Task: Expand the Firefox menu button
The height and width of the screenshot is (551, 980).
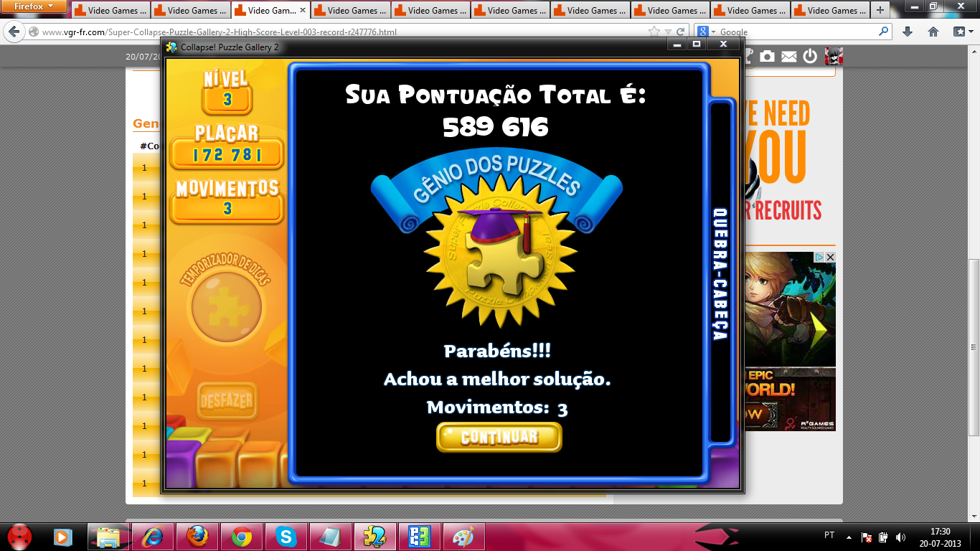Action: coord(34,6)
